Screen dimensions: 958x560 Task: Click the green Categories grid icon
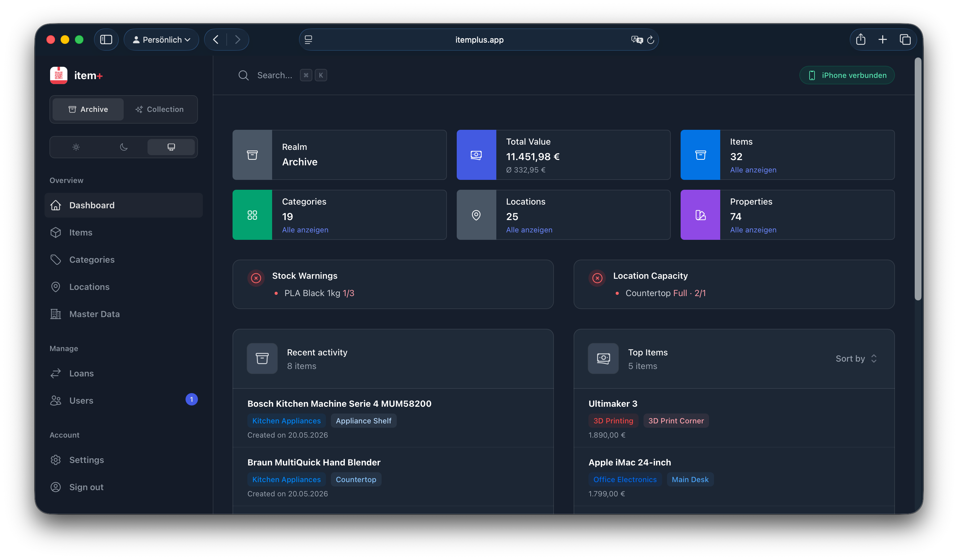coord(252,215)
